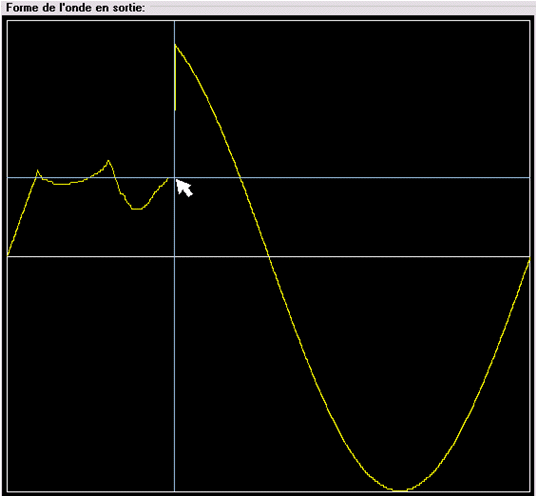Click the white horizontal zero axis right of the waveform

399,256
